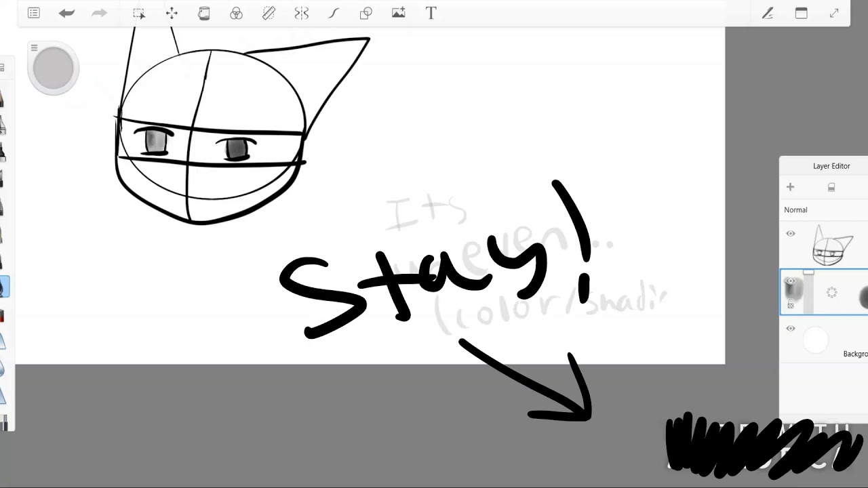Hide the sketch layer with eye icon
The image size is (868, 488).
[x=791, y=234]
